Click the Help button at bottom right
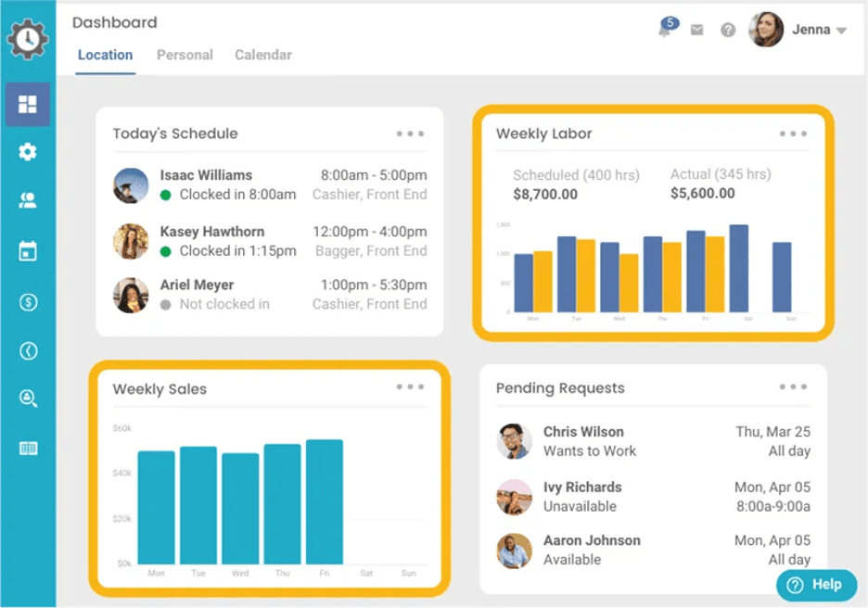The image size is (868, 608). pos(816,585)
